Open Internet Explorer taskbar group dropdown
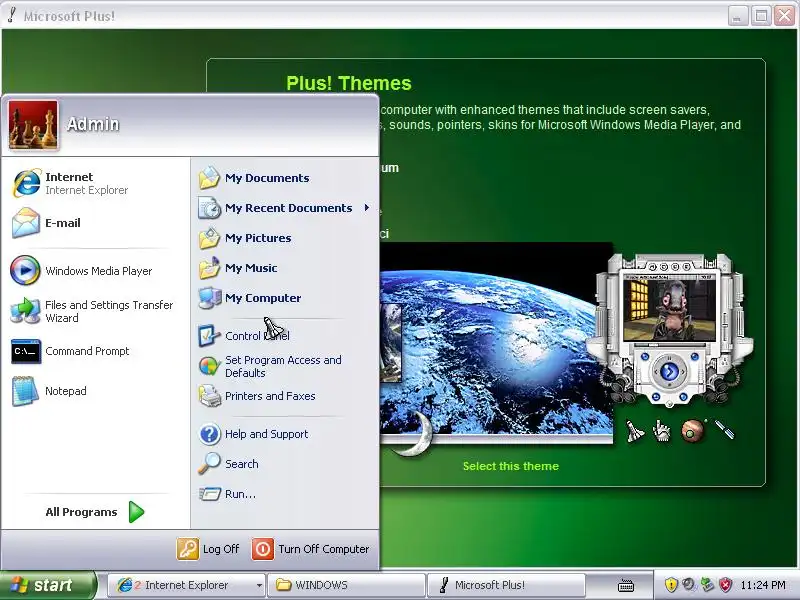This screenshot has height=600, width=800. (259, 585)
